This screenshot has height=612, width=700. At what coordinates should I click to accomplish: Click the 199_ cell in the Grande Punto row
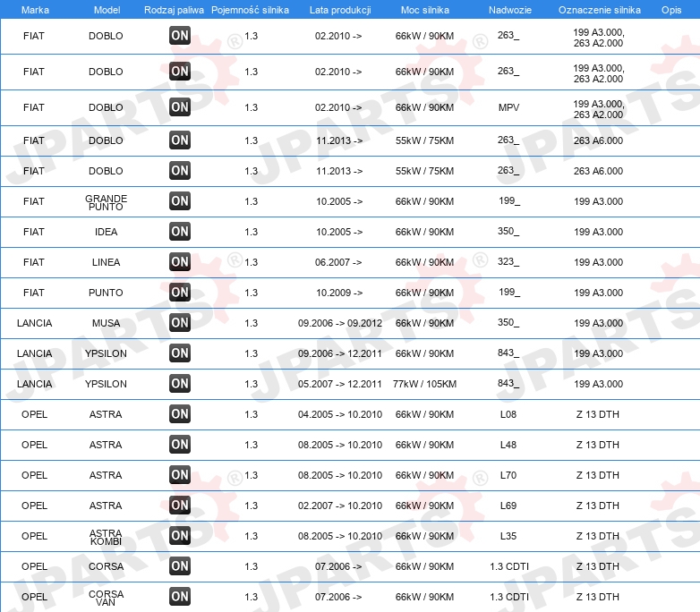pos(509,201)
